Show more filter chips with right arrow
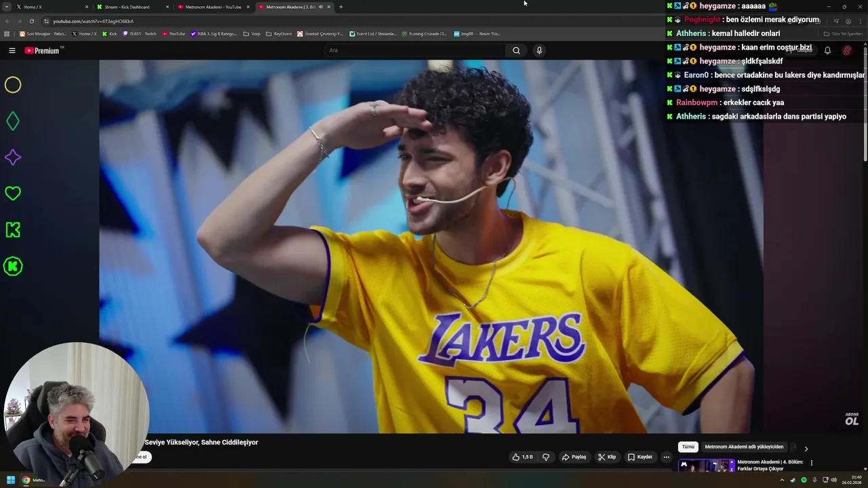 point(806,448)
